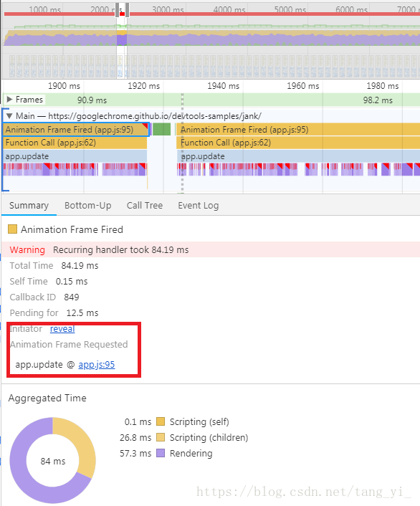Select the second app.update flame bar
The width and height of the screenshot is (420, 506).
coord(297,156)
